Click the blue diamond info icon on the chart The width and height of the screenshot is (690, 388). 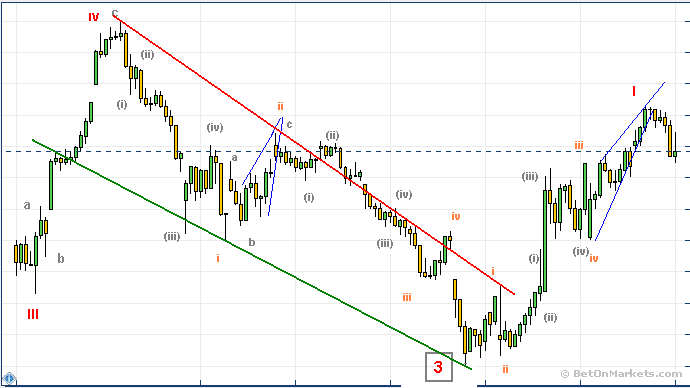tap(9, 378)
